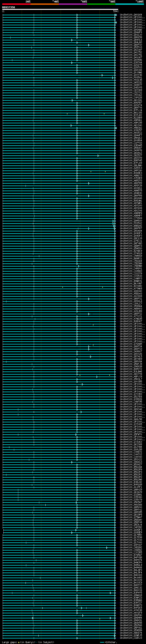Click the query end position 594
The height and width of the screenshot is (644, 146).
(x=115, y=11)
